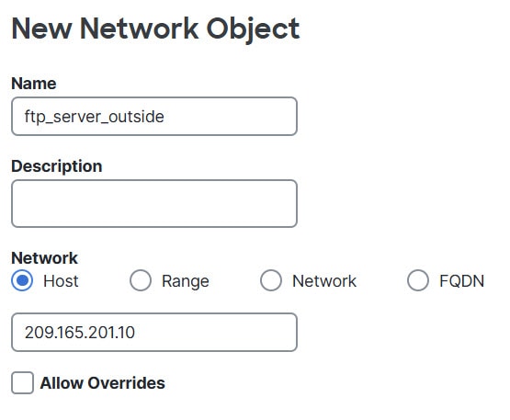Click blank space right of Name field

click(x=400, y=116)
